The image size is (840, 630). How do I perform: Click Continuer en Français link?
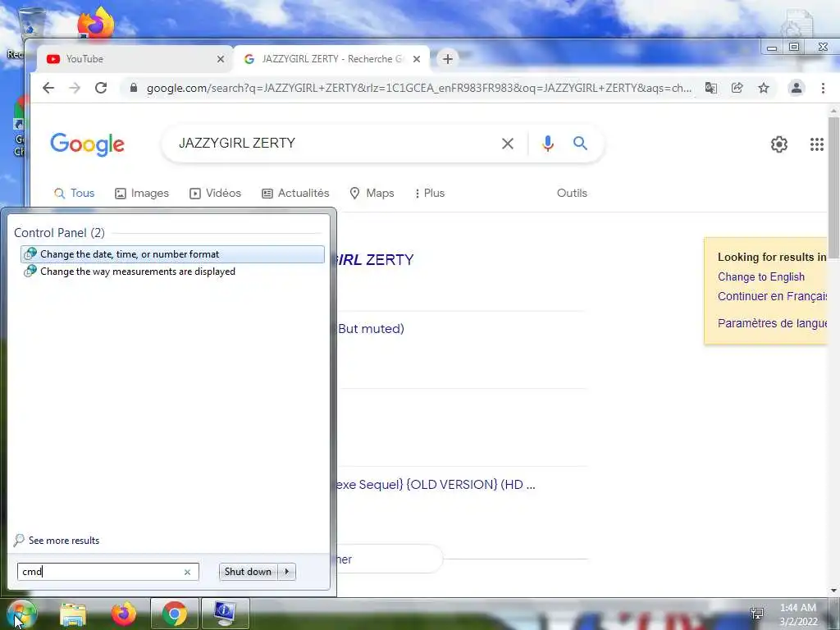pos(772,296)
